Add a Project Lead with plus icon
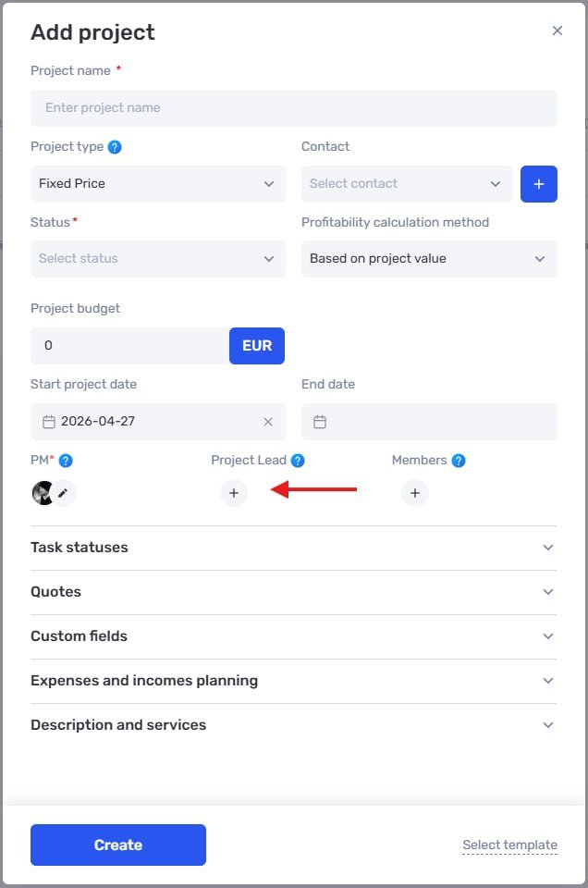The width and height of the screenshot is (588, 888). (234, 493)
